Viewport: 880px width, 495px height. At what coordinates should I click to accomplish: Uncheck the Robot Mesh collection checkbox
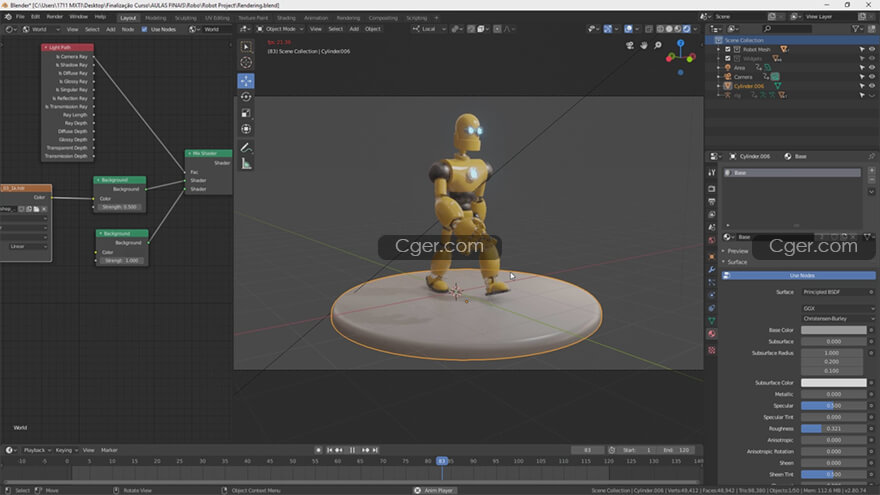point(728,49)
